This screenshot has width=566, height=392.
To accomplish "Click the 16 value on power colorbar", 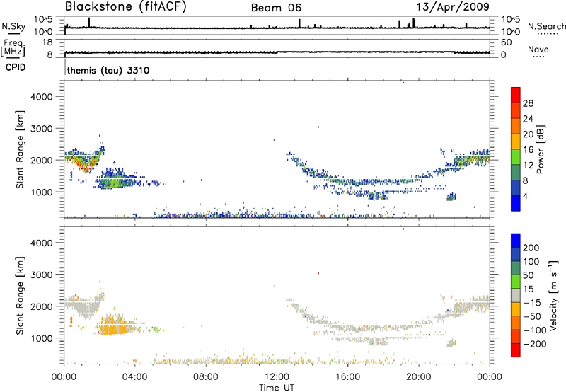I will pyautogui.click(x=528, y=149).
